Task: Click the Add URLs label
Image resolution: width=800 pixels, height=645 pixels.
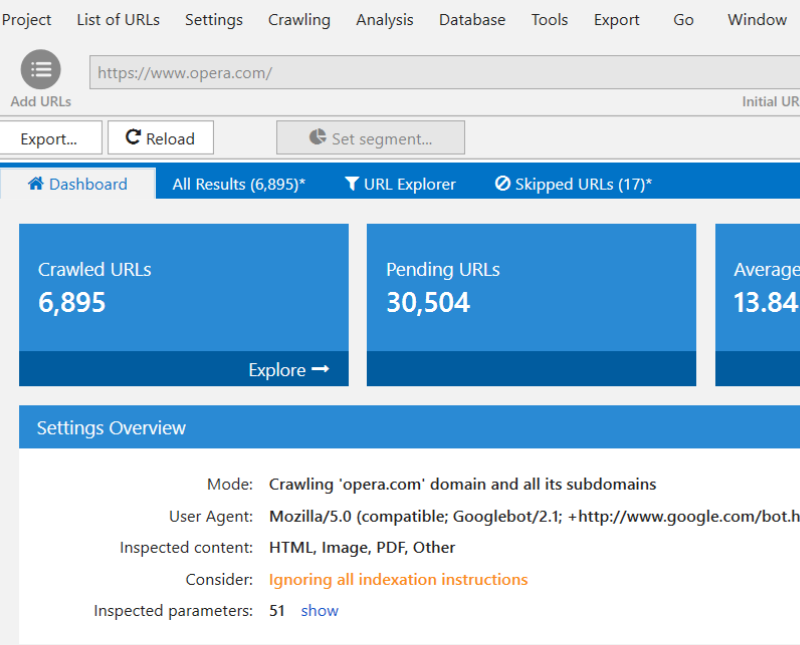Action: tap(41, 102)
